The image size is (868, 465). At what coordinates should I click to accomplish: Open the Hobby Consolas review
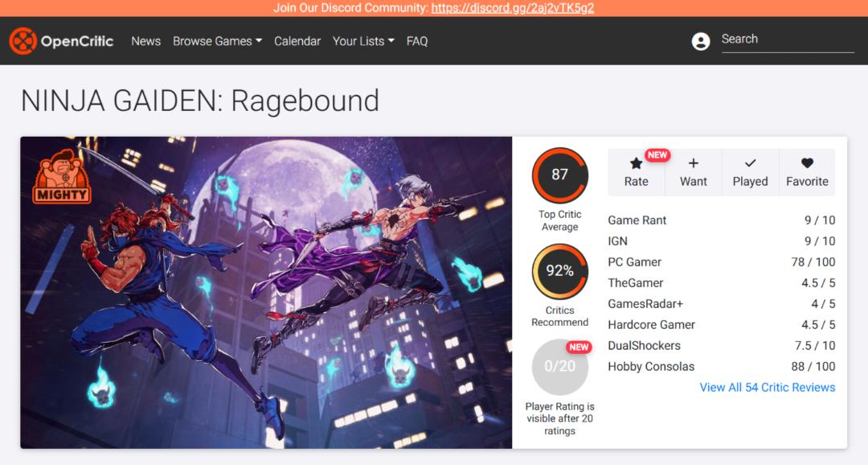coord(651,366)
